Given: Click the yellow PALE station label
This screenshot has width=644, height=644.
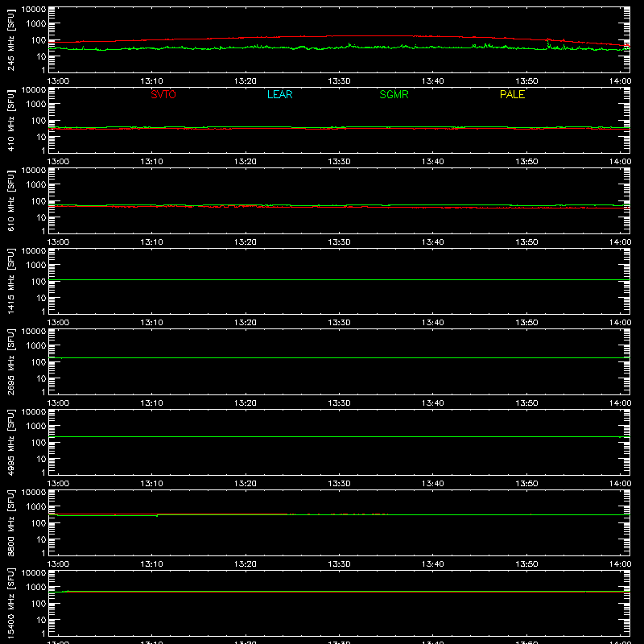Looking at the screenshot, I should point(512,94).
